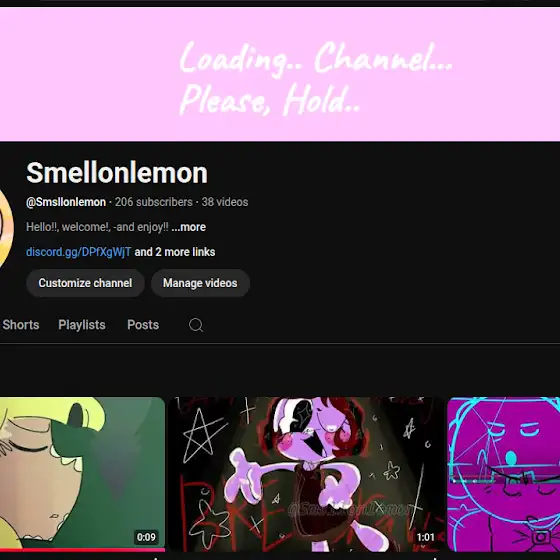
Task: Follow the discord.gg/DPfXgWjT link
Action: tap(79, 252)
